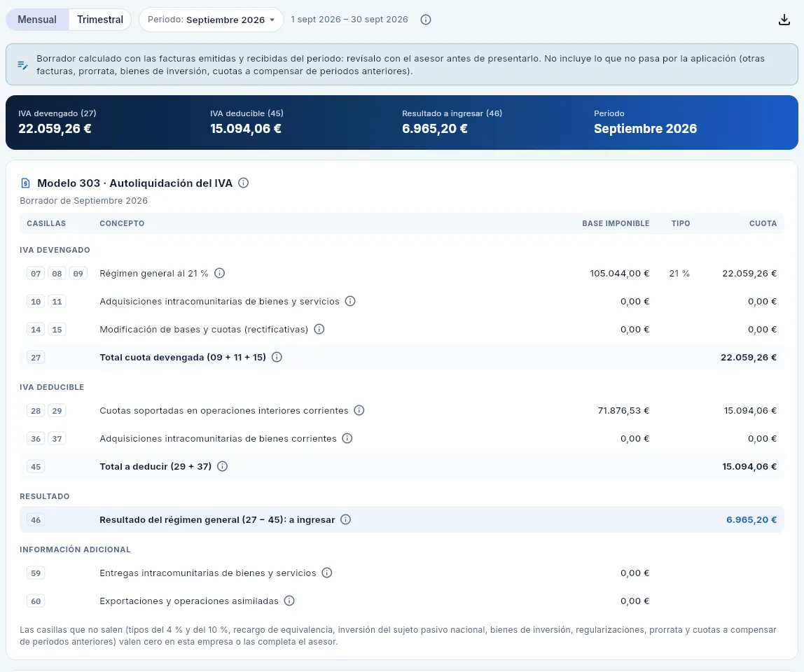
Task: Open info for Adquisiciones intracomunitarias de bienes corrientes
Action: tap(347, 438)
